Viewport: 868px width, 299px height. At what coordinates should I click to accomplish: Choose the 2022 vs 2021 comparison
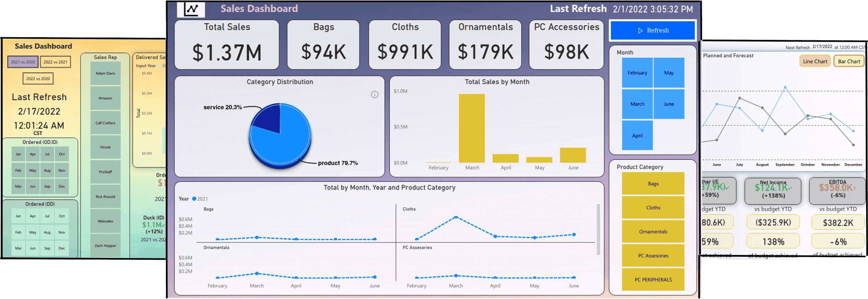(55, 62)
